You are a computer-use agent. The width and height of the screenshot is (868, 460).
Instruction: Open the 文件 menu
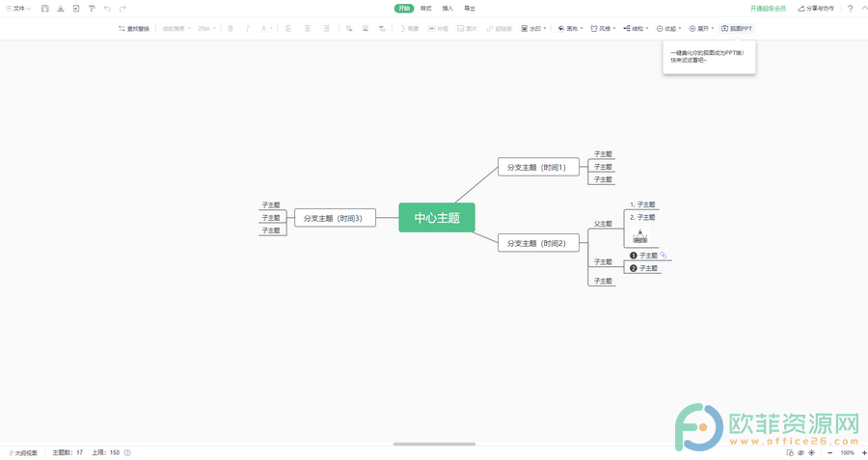[x=18, y=9]
